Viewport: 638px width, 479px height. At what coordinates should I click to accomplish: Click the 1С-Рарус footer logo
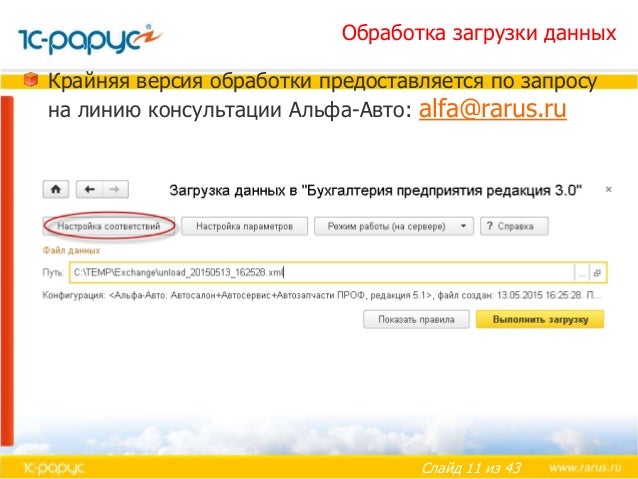click(x=53, y=468)
